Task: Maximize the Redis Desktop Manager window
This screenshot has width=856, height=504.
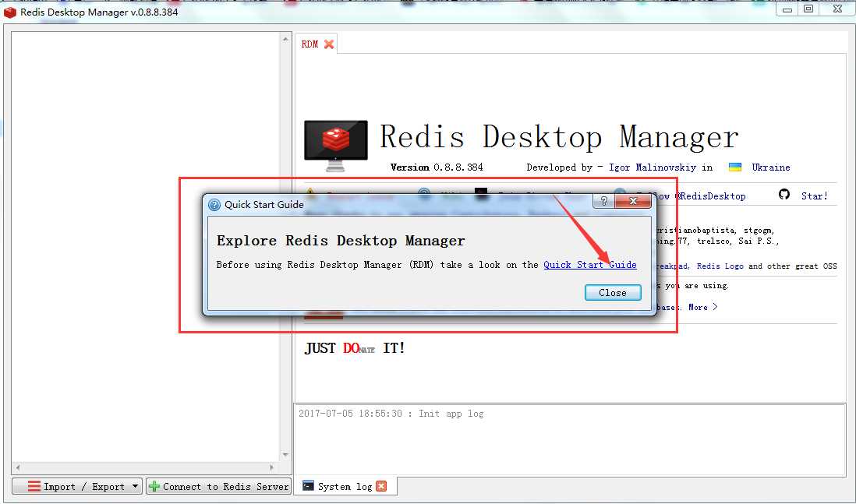Action: 808,9
